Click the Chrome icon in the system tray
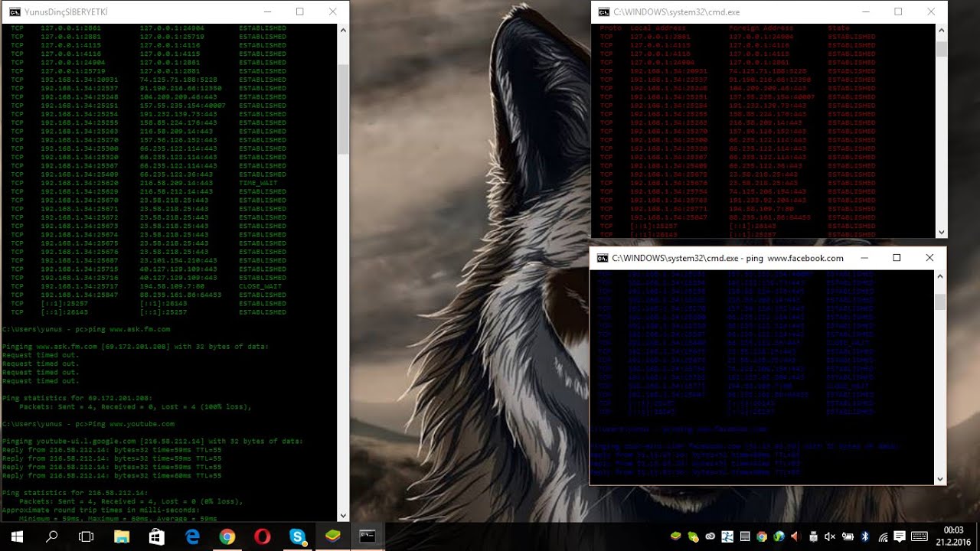This screenshot has height=551, width=980. tap(762, 537)
